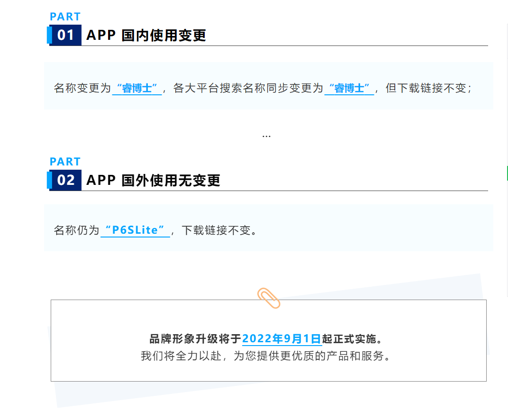
Task: Click the heading "APP 国内使用变更"
Action: [146, 35]
